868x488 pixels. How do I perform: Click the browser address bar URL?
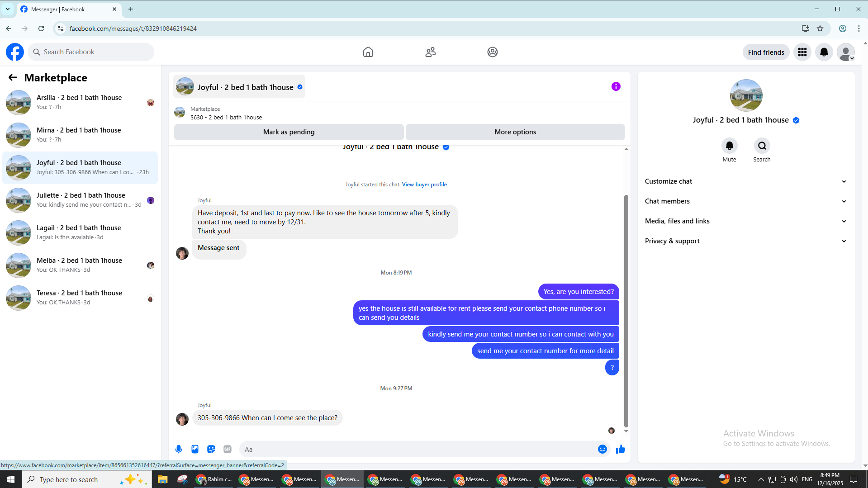click(133, 28)
